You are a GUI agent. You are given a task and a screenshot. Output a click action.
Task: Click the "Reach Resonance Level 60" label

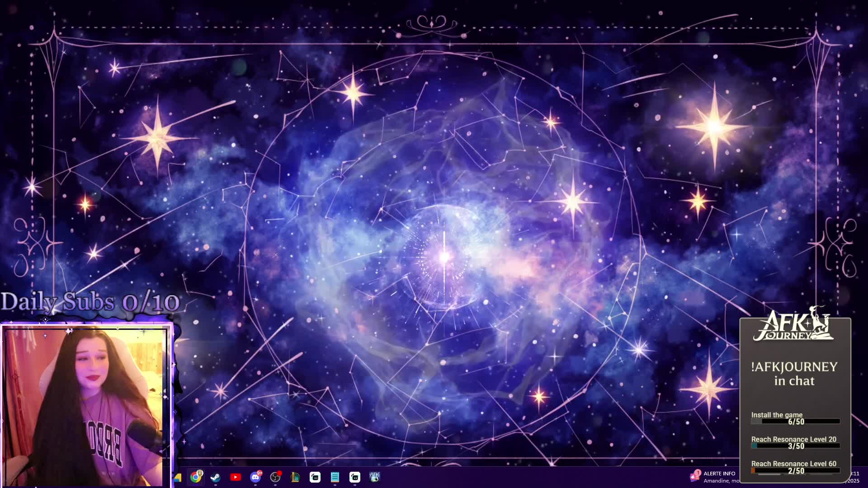coord(793,464)
